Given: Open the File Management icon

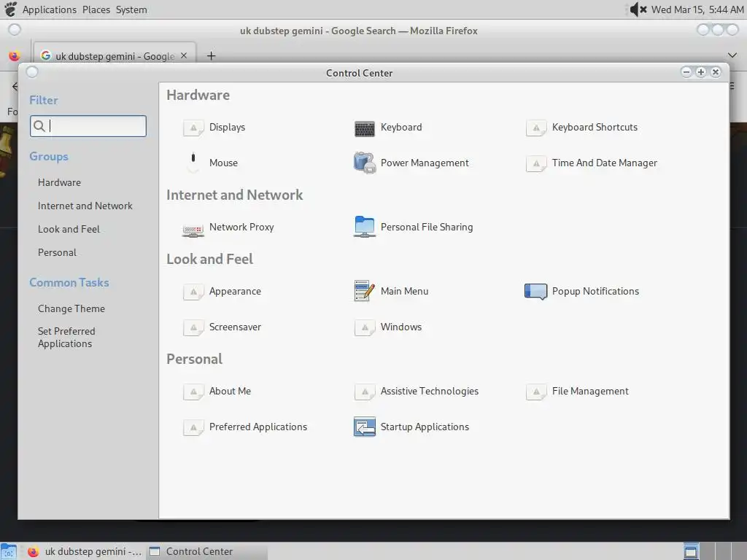Looking at the screenshot, I should click(536, 392).
